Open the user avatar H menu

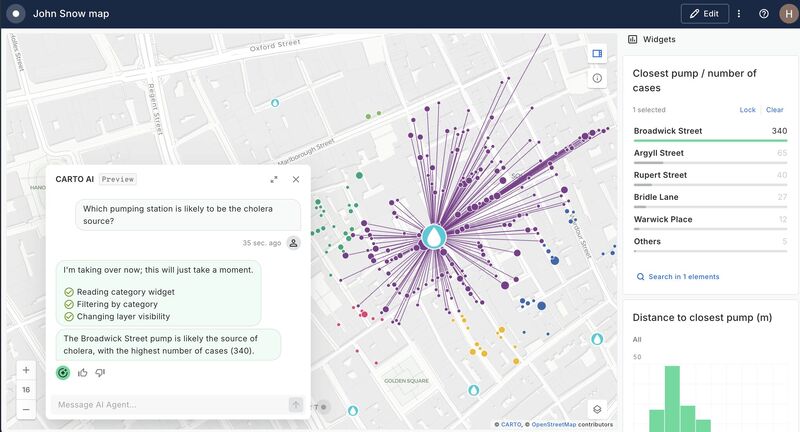pyautogui.click(x=789, y=14)
